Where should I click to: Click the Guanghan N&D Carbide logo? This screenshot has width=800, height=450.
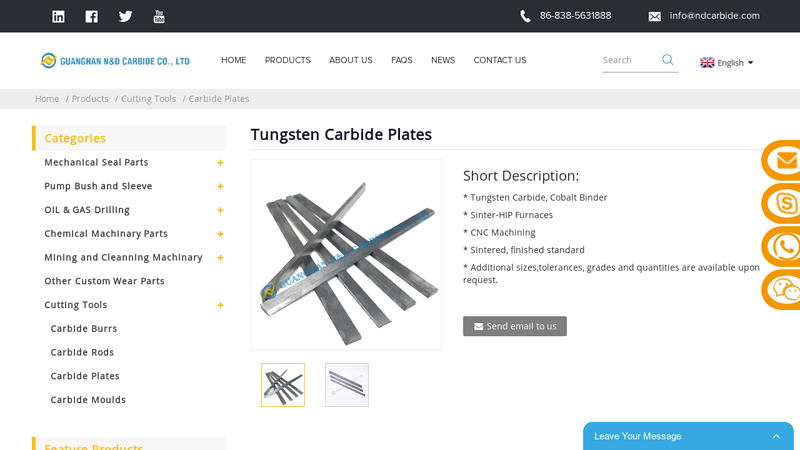point(115,61)
